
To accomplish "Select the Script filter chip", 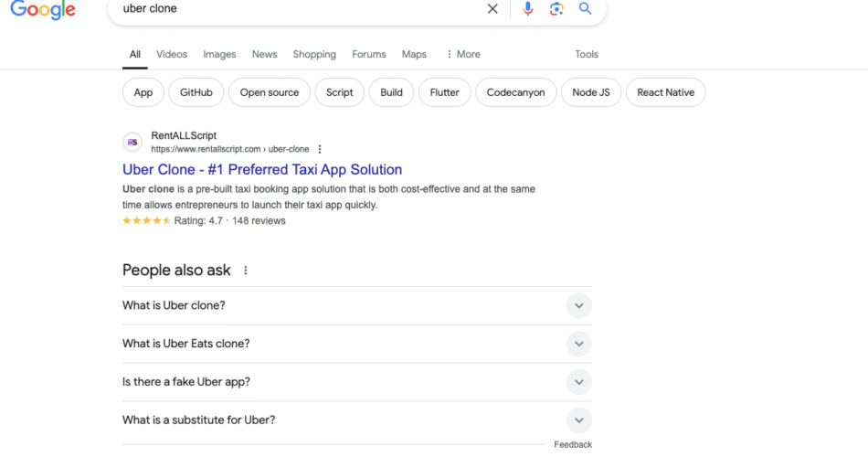I will tap(339, 92).
